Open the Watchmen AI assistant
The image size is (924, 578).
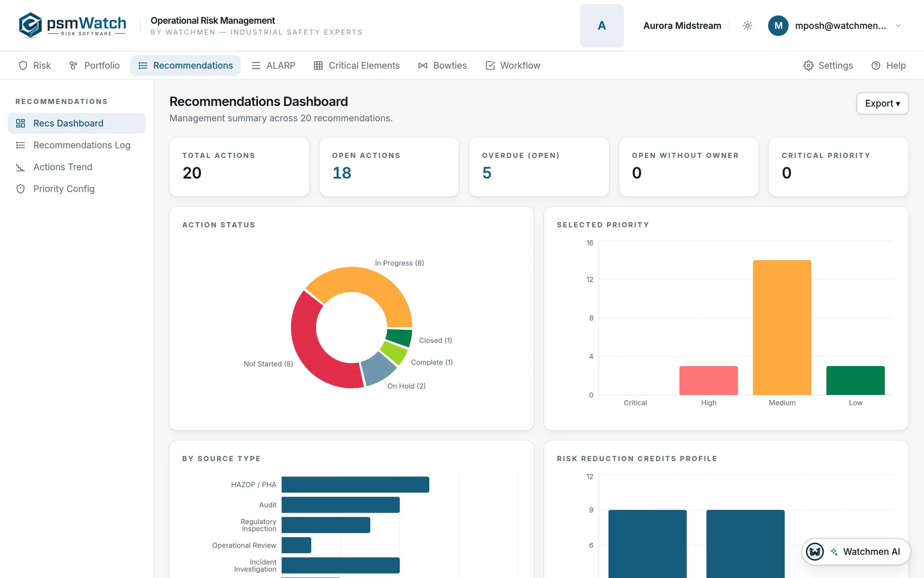(856, 552)
